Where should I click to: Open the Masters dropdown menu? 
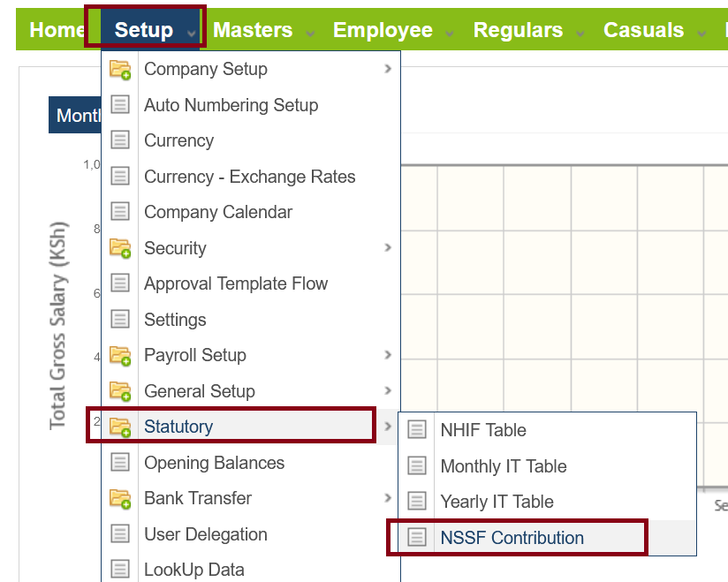coord(253,30)
